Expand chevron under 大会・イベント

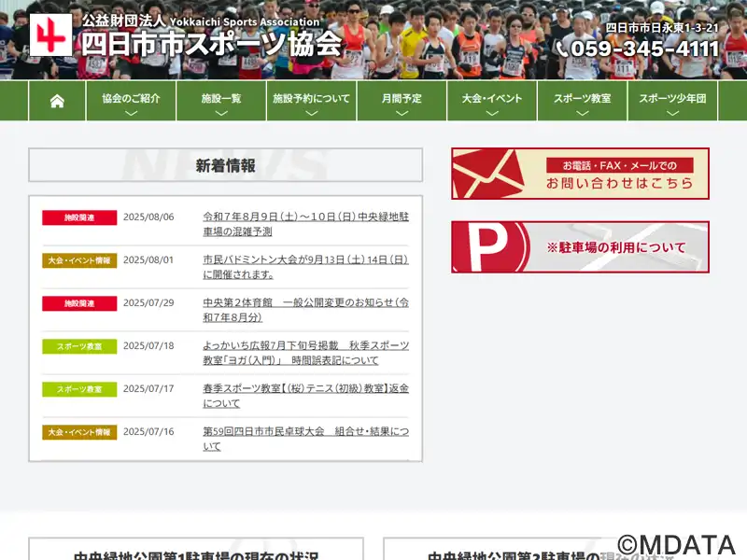[x=492, y=113]
